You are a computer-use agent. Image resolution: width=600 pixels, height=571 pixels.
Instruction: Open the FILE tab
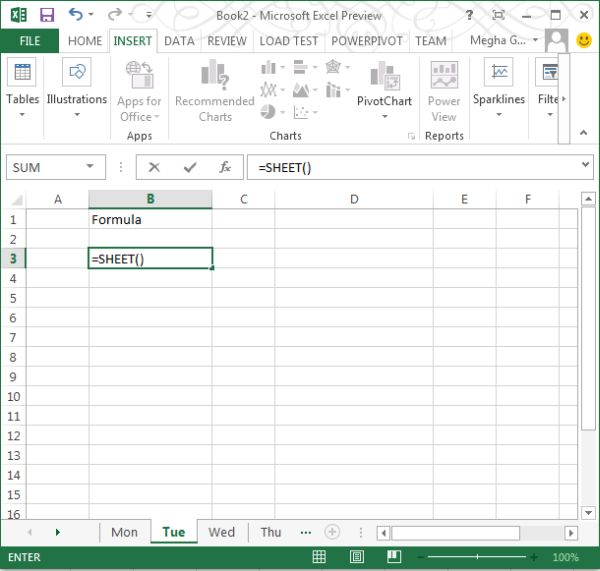click(x=30, y=41)
